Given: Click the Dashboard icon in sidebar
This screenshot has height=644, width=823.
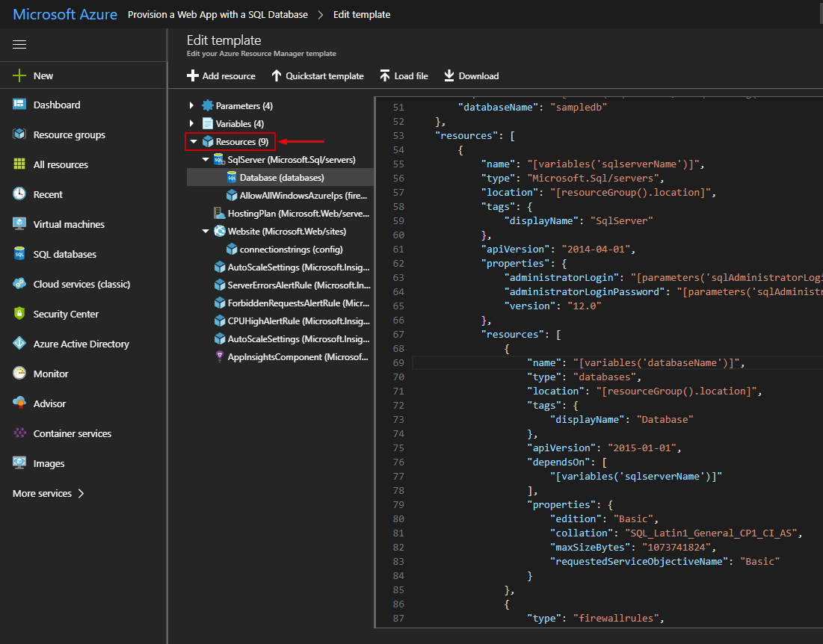Looking at the screenshot, I should (x=19, y=105).
